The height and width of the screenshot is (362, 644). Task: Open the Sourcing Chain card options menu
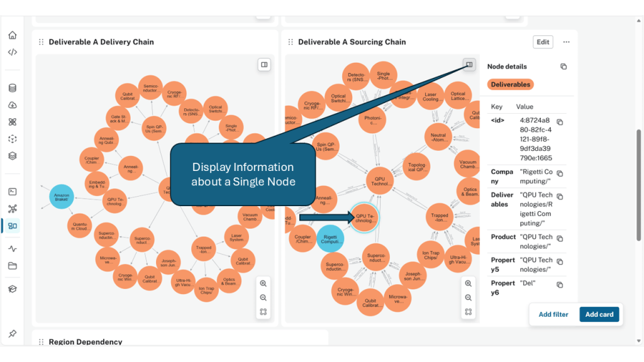click(x=567, y=42)
